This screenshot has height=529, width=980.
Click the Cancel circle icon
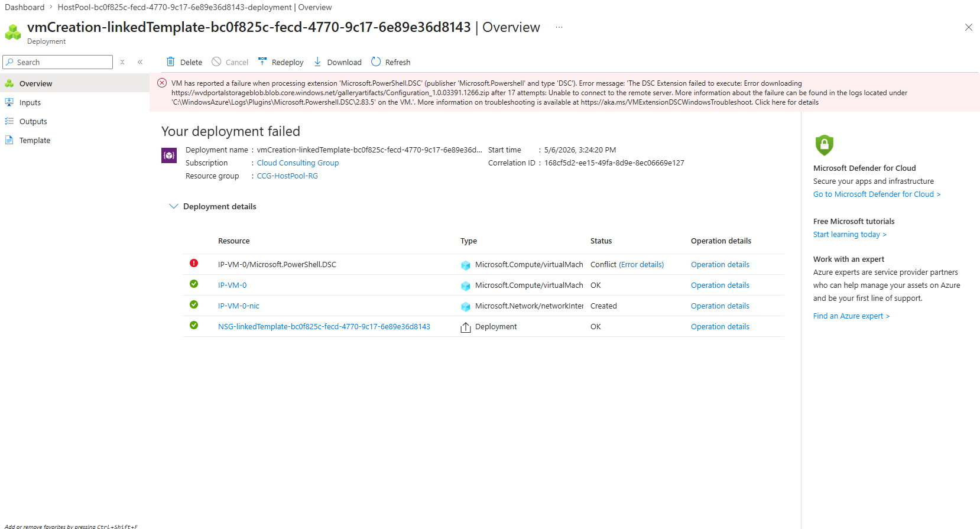(x=216, y=61)
